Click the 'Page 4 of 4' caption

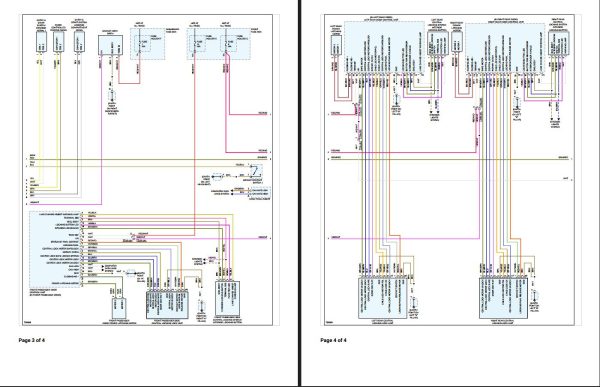point(333,340)
